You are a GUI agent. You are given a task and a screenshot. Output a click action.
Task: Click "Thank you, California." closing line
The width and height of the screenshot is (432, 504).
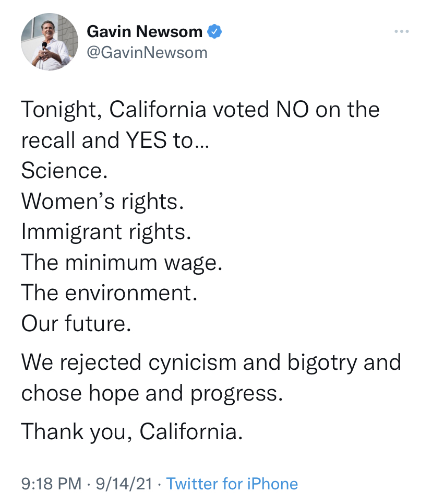(132, 432)
